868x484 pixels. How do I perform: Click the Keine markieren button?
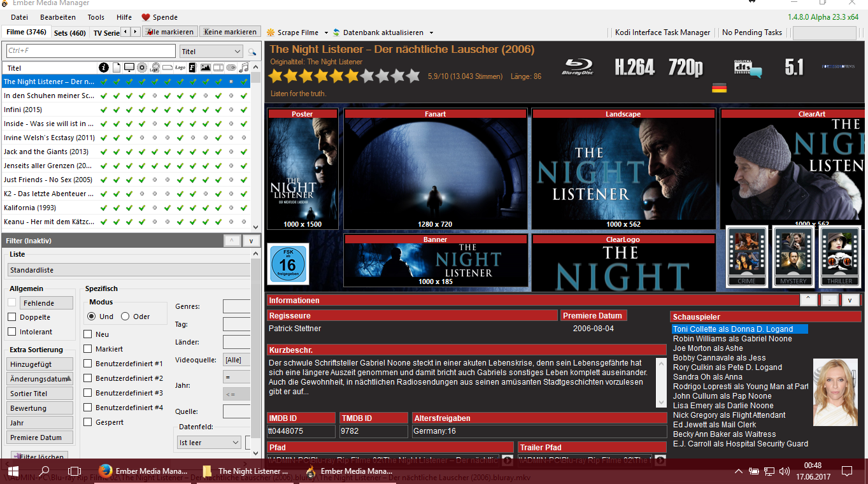pyautogui.click(x=230, y=32)
